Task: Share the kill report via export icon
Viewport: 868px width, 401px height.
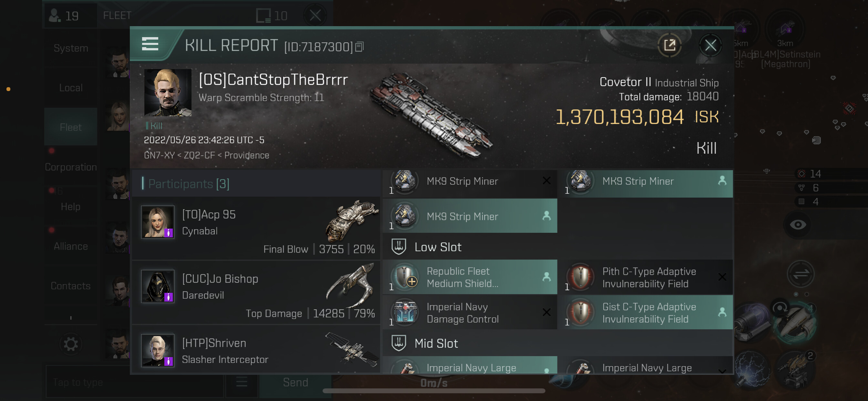Action: [669, 45]
